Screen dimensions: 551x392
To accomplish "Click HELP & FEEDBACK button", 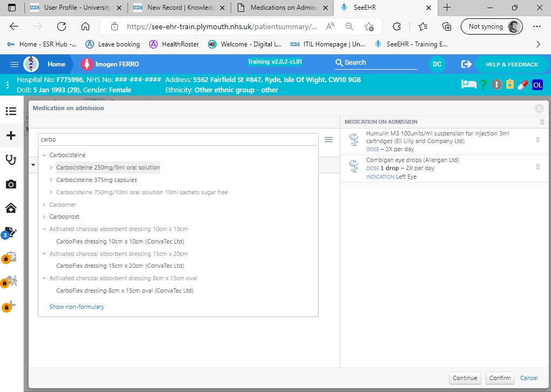I will coord(512,64).
